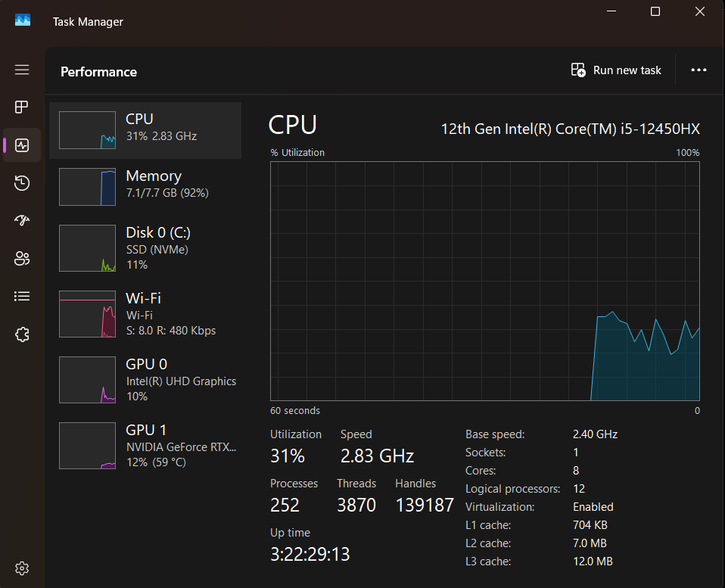The image size is (725, 588).
Task: Open the Services puzzle icon
Action: pos(22,334)
